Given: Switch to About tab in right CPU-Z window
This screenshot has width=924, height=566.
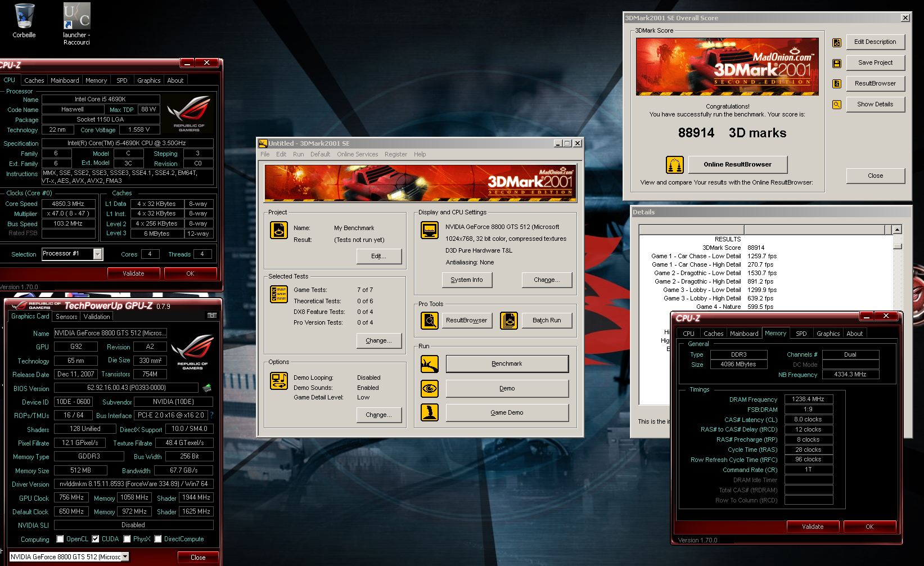Looking at the screenshot, I should 855,334.
